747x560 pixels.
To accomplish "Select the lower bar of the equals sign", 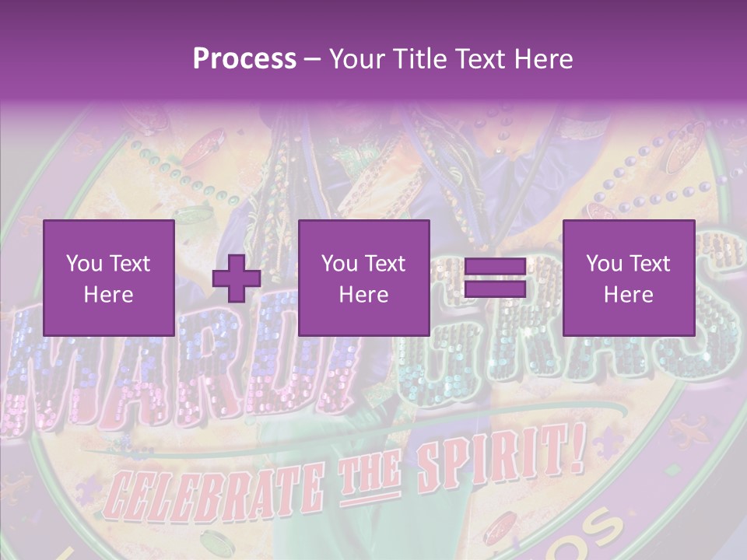I will (495, 289).
